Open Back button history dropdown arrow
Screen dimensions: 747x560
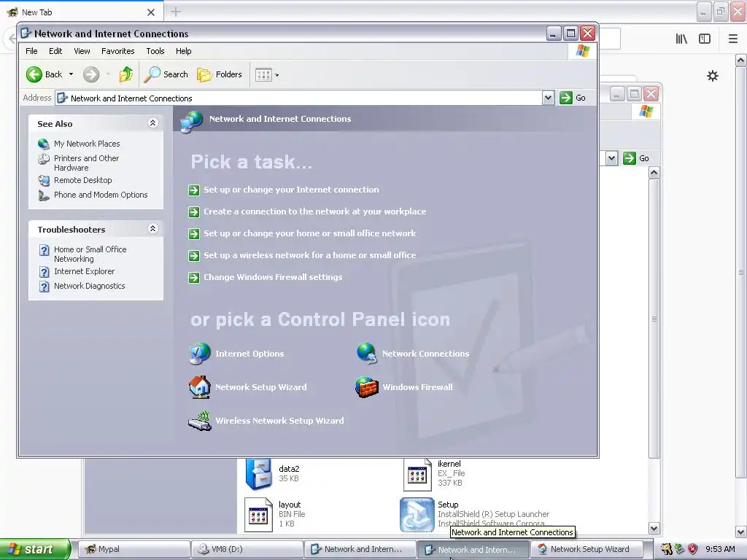[x=71, y=74]
